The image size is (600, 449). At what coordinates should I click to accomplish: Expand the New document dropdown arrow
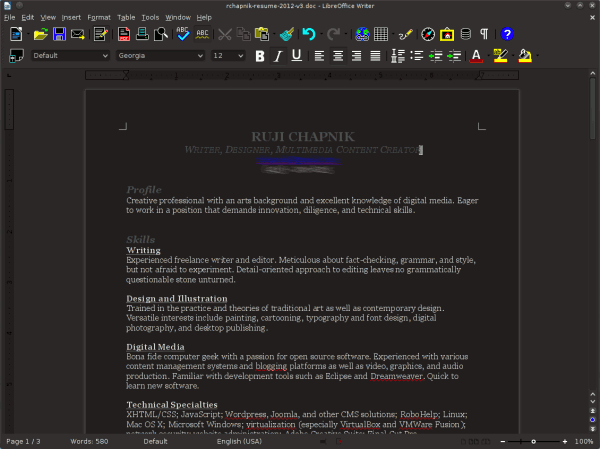(28, 34)
